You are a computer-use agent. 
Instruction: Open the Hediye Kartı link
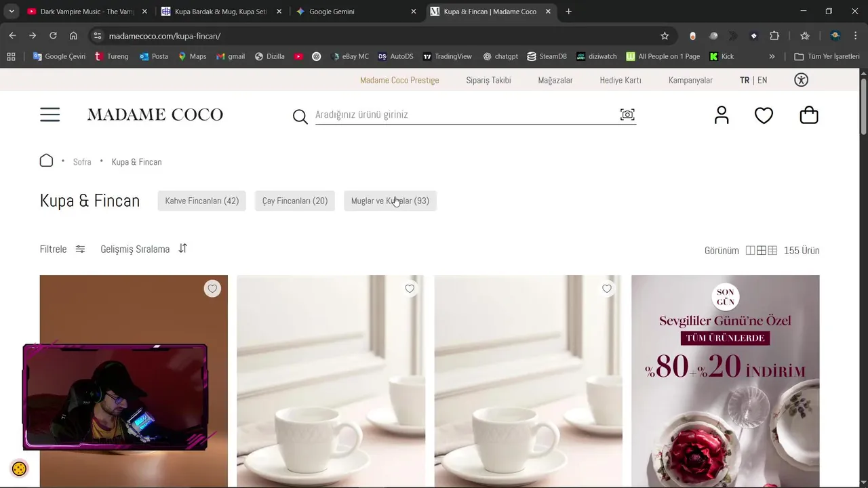point(620,80)
